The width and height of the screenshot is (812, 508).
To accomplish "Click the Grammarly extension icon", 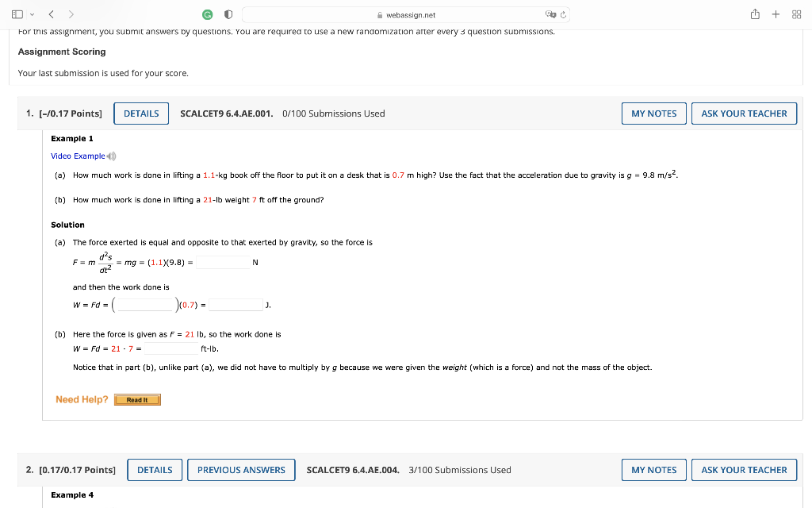I will click(206, 13).
